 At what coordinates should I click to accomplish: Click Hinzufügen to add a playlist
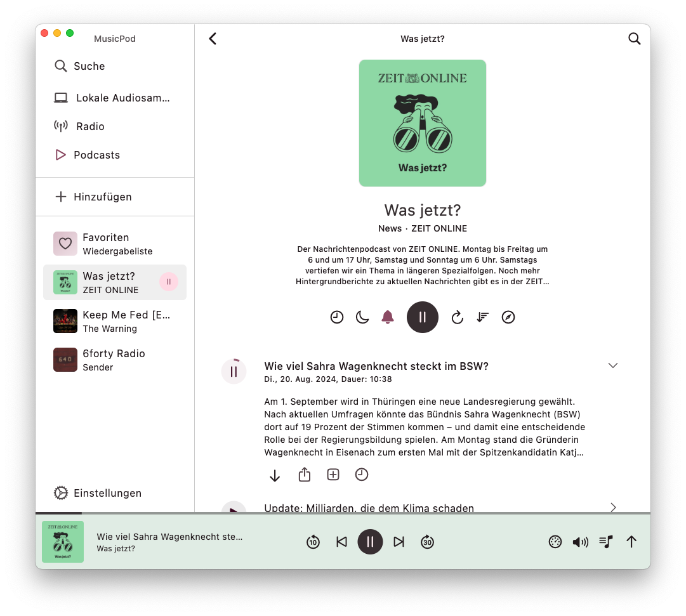click(115, 197)
